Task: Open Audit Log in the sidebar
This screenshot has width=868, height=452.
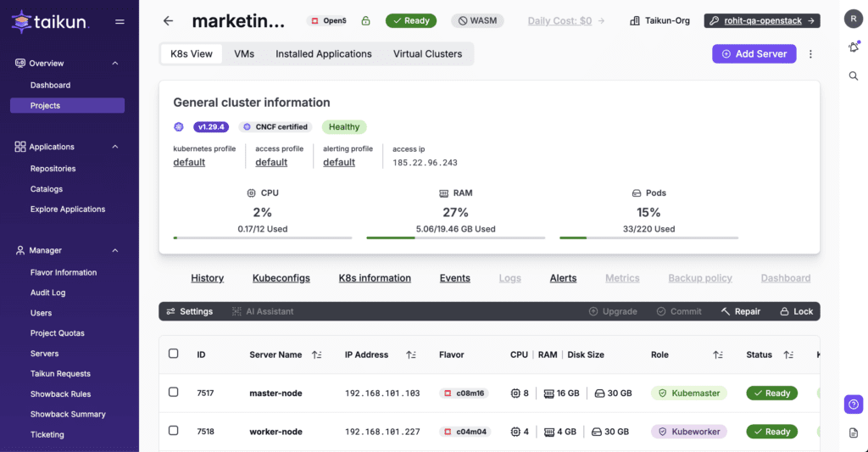Action: click(x=47, y=293)
